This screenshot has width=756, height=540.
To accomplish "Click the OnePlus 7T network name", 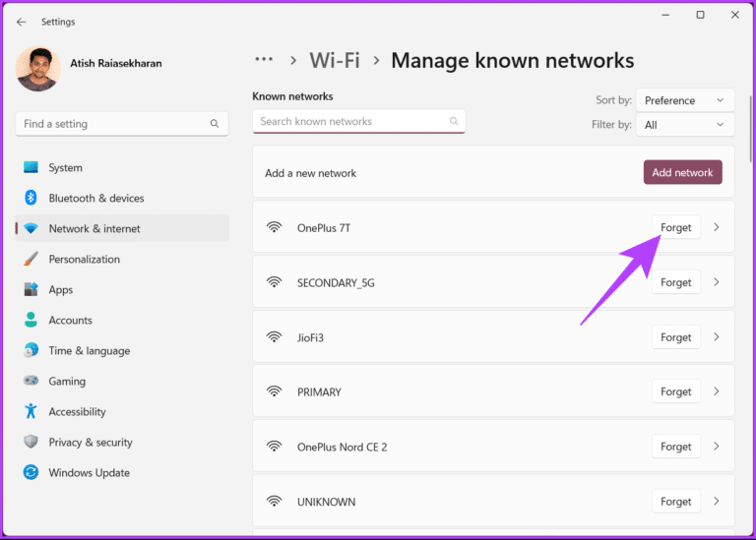I will [x=324, y=228].
